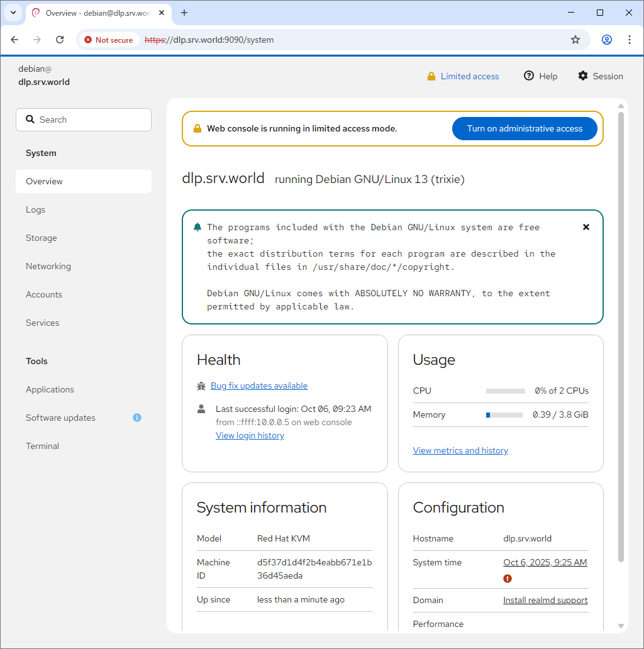Viewport: 644px width, 649px height.
Task: Click the bookmark star icon in address bar
Action: pyautogui.click(x=575, y=40)
